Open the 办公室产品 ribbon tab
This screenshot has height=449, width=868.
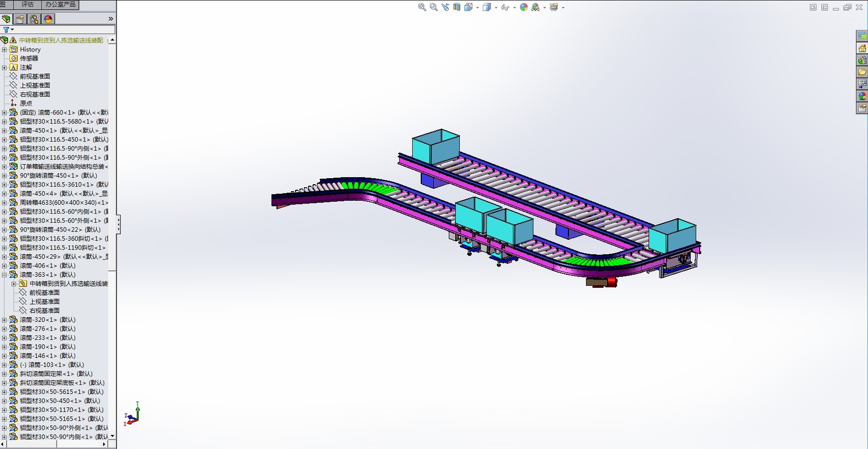(60, 5)
